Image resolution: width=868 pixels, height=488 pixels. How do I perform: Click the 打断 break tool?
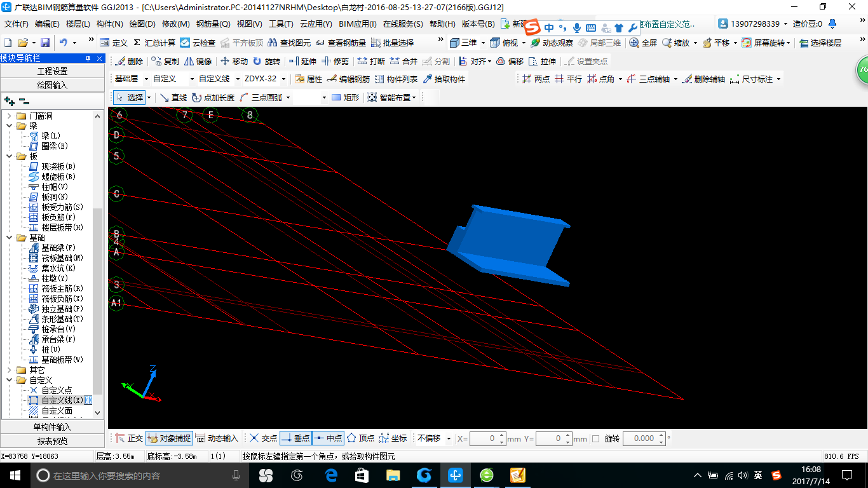(x=371, y=61)
